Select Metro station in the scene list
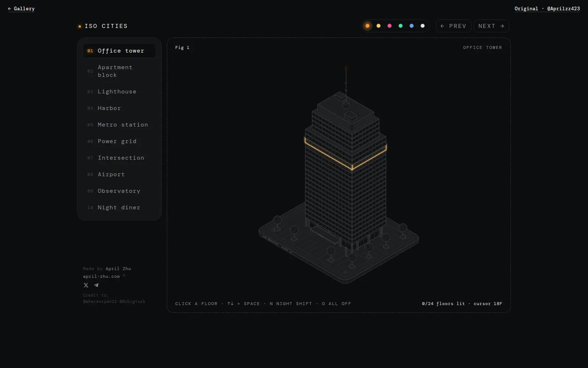The height and width of the screenshot is (368, 588). (119, 125)
